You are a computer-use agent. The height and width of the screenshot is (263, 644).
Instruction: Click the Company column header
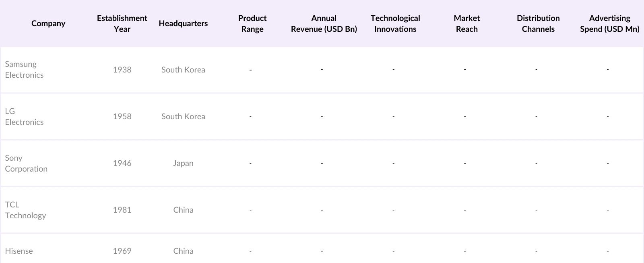tap(48, 23)
